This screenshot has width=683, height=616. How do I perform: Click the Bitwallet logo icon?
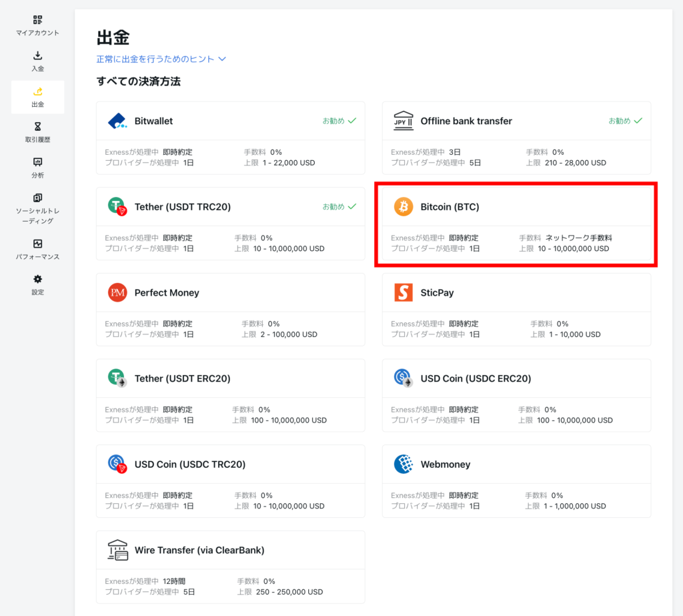(x=117, y=121)
